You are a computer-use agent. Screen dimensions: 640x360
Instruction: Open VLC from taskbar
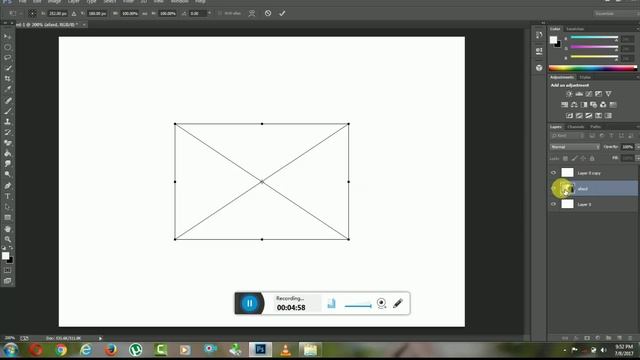(x=285, y=350)
